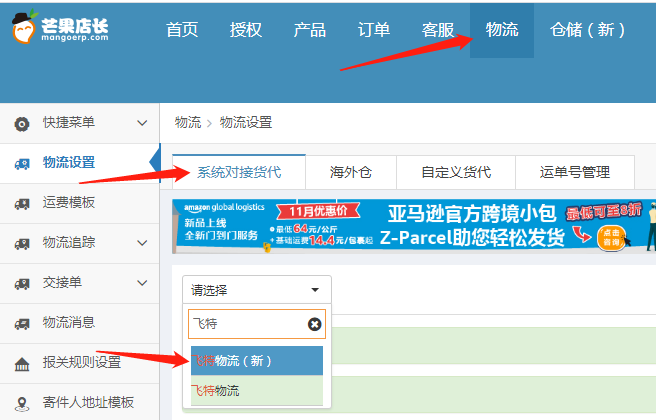Viewport: 656px width, 420px height.
Task: Expand the 交接单 submenu chevron
Action: pyautogui.click(x=142, y=283)
